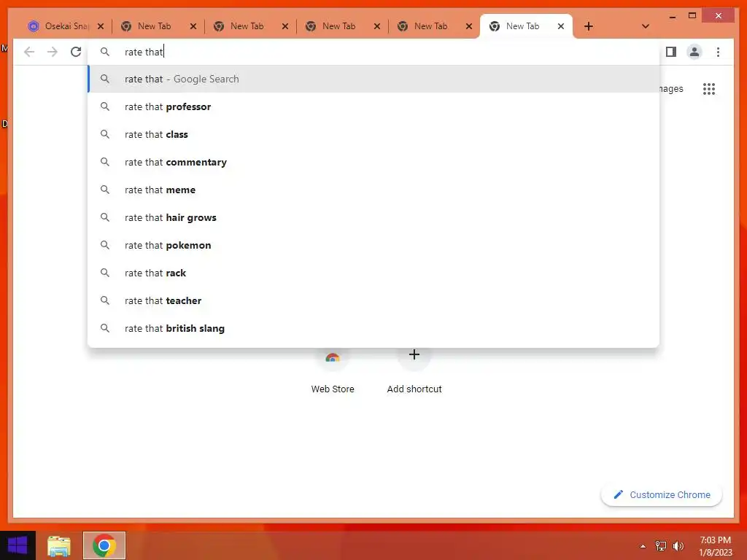Click the Images link
747x560 pixels.
tap(671, 89)
